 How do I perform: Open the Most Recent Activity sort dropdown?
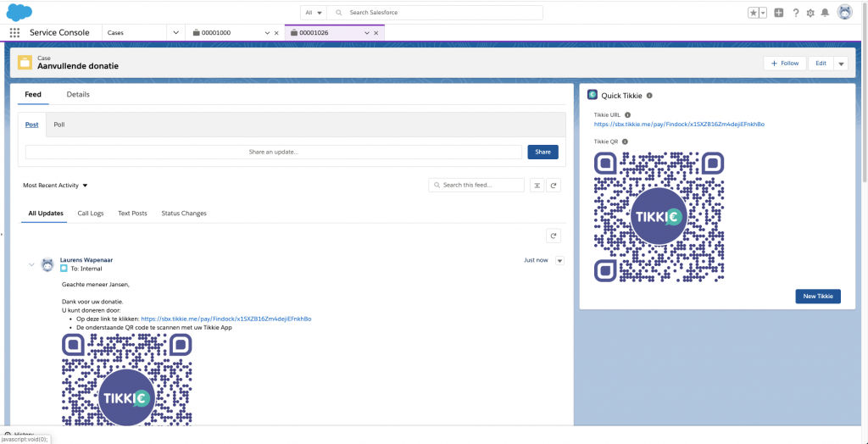pos(56,185)
